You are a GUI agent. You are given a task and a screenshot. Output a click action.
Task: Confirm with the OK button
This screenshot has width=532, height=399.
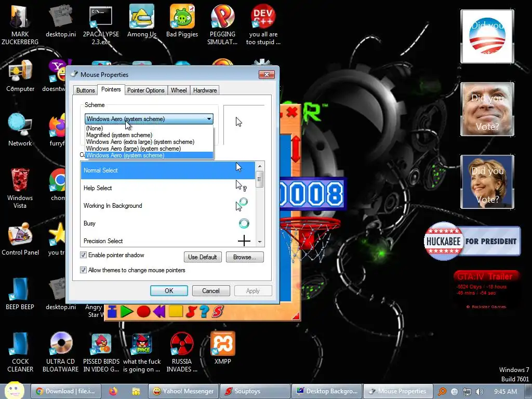(x=169, y=291)
